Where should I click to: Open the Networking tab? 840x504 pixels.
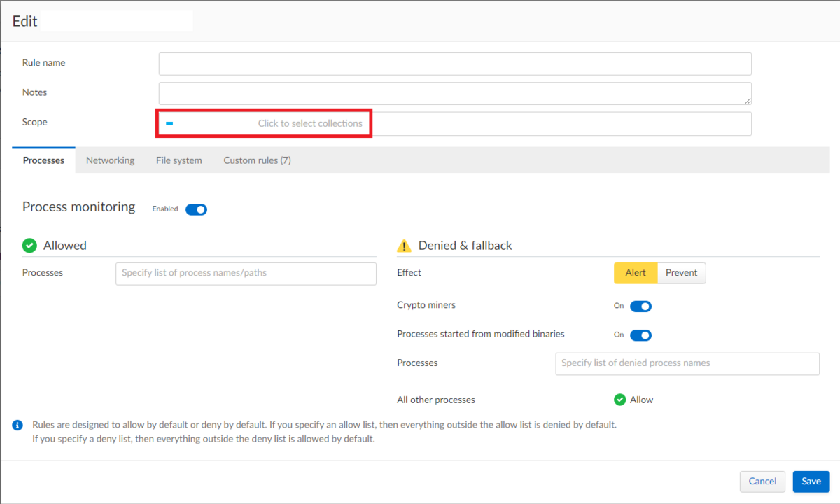point(110,160)
